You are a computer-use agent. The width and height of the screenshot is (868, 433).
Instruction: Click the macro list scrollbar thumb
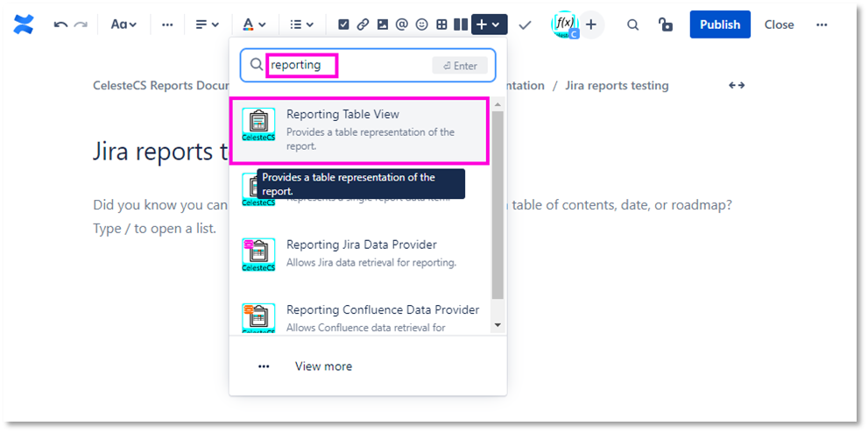[x=498, y=205]
